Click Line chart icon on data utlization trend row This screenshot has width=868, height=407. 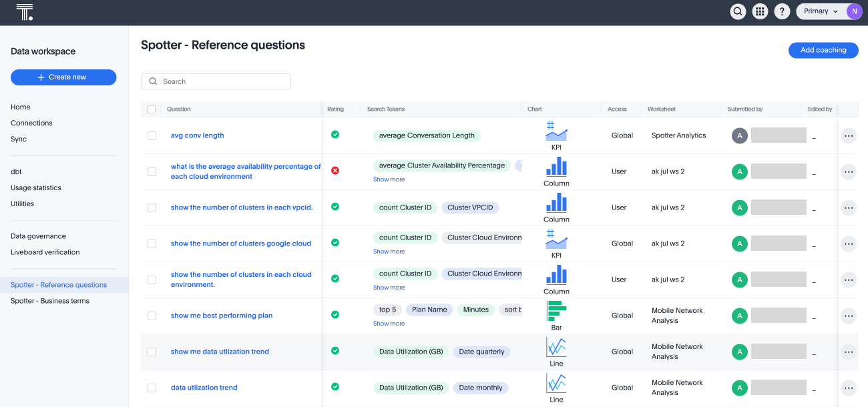tap(556, 384)
